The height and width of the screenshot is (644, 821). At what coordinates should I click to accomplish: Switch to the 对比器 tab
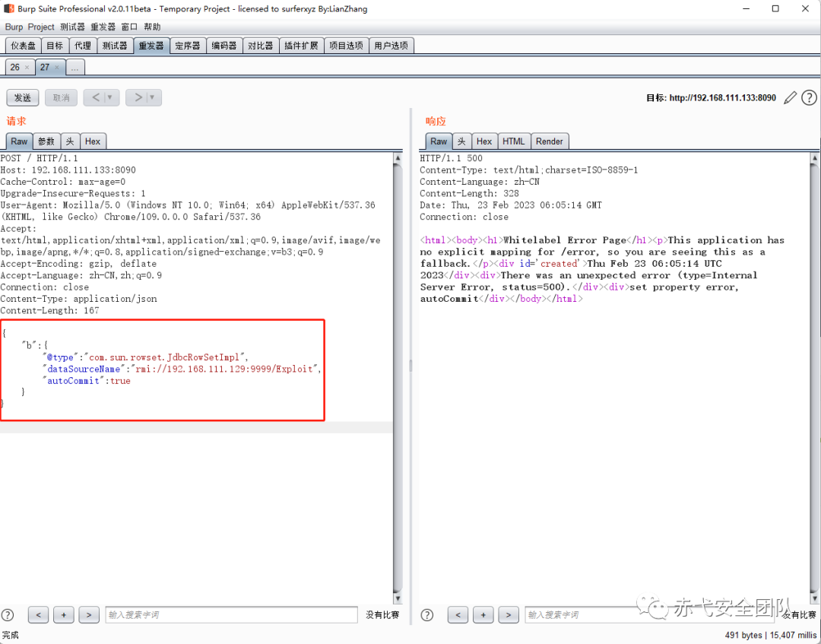[260, 46]
